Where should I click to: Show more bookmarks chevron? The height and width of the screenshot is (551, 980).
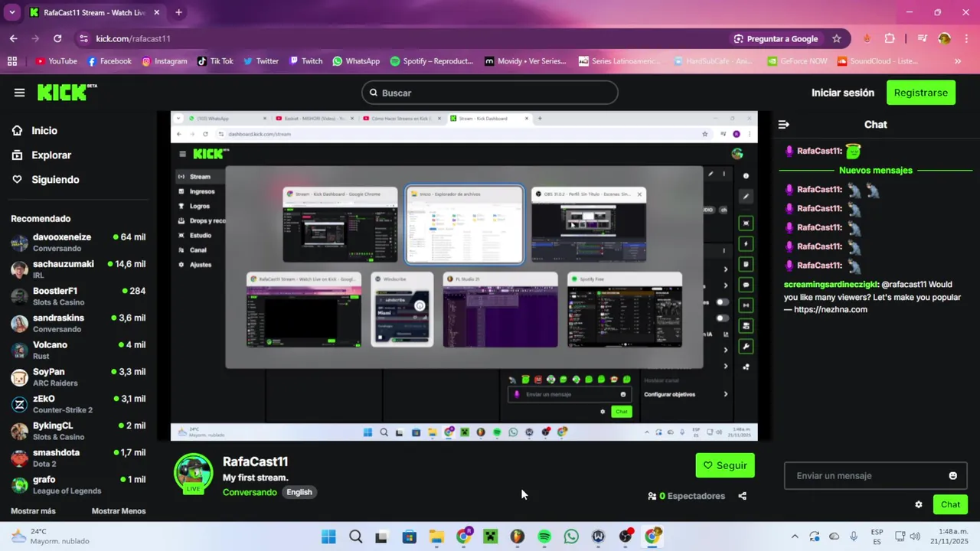(958, 61)
